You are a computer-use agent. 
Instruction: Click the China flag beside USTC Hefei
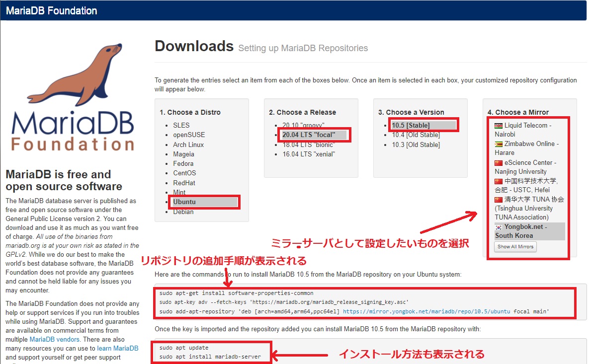tap(499, 181)
